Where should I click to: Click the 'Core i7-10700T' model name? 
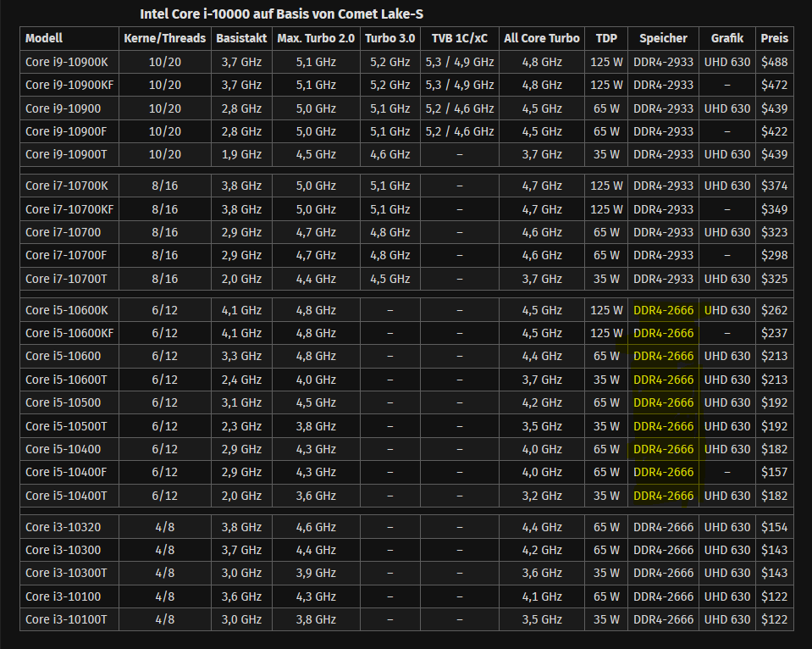click(x=66, y=279)
